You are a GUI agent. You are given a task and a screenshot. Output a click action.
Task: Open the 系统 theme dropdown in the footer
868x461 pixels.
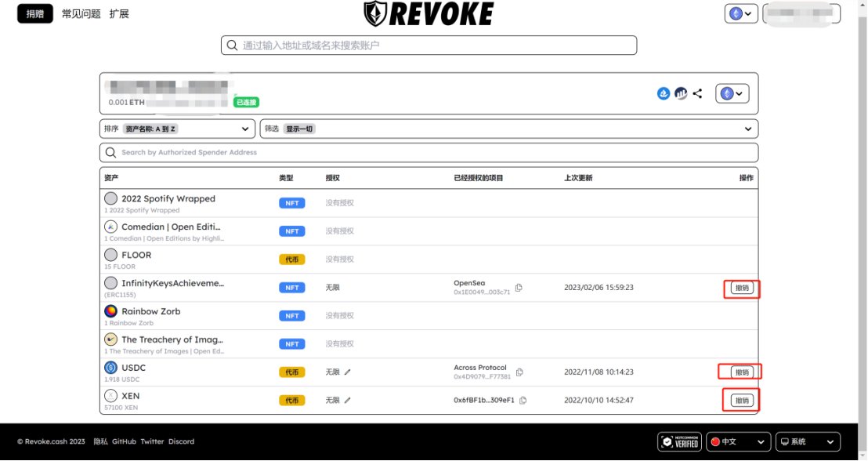807,441
